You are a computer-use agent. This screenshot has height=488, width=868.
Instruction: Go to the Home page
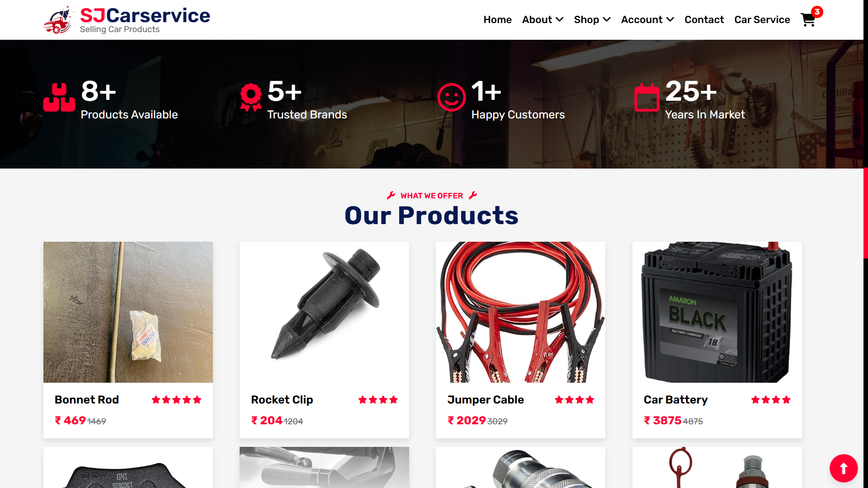[x=497, y=20]
